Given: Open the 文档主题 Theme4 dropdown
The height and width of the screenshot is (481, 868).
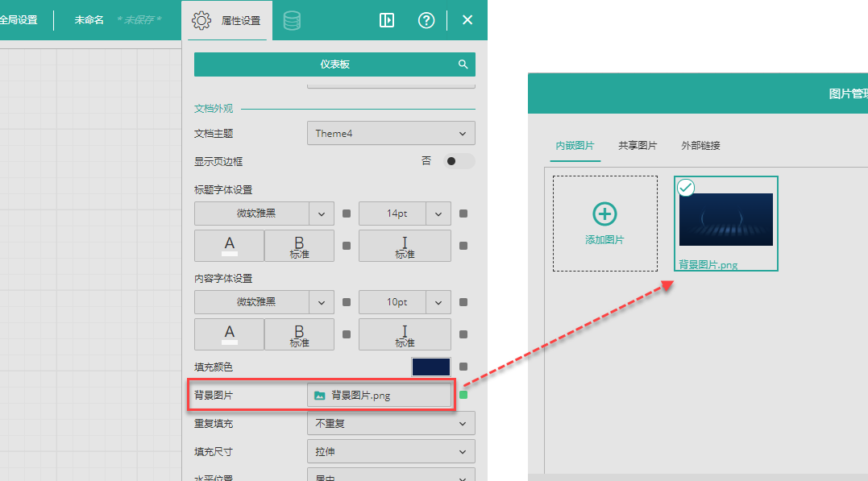Looking at the screenshot, I should click(391, 134).
